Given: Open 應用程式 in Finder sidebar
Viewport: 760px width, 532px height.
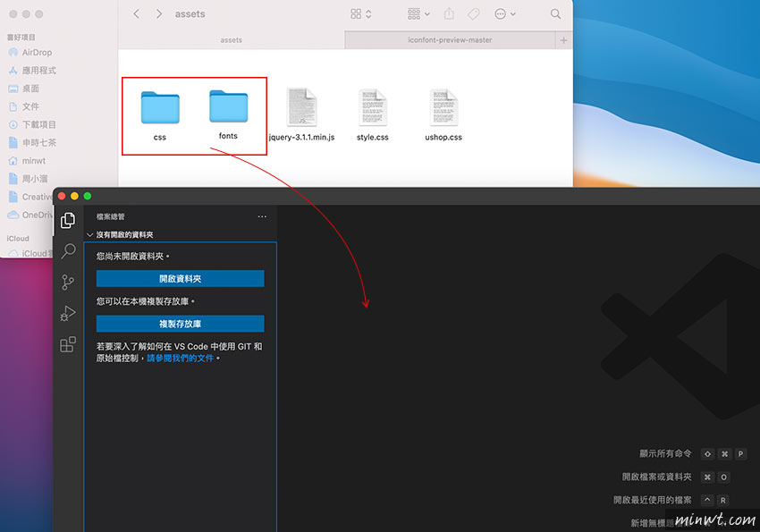Looking at the screenshot, I should pos(32,71).
